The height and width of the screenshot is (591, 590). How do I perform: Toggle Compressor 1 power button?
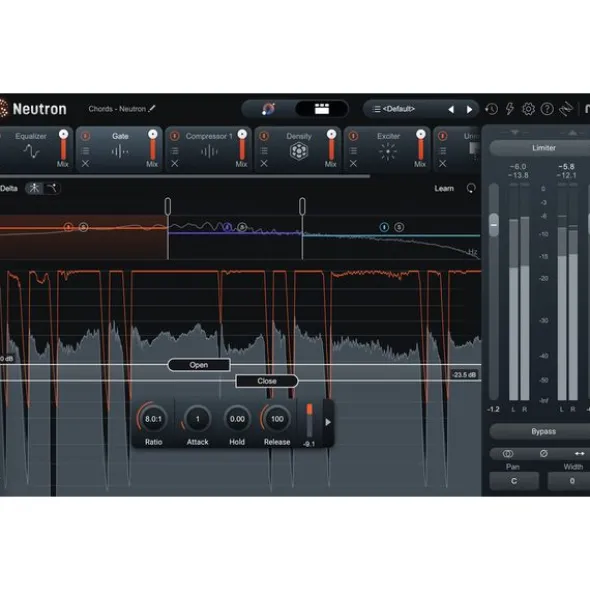click(x=175, y=136)
